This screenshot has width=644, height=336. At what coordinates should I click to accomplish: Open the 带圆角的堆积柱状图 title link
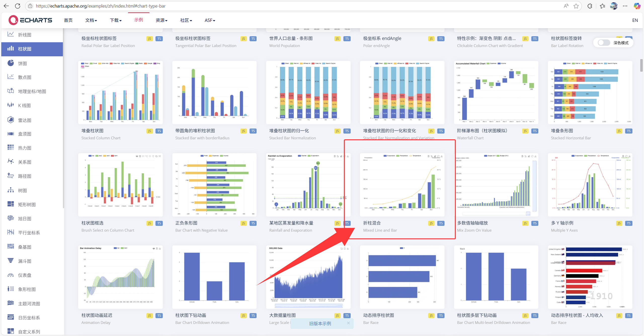click(x=195, y=131)
